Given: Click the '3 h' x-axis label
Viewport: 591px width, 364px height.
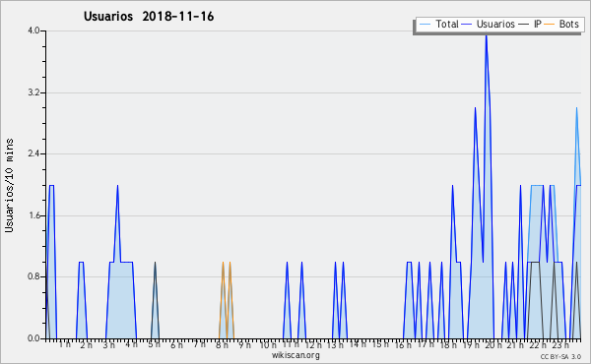Looking at the screenshot, I should point(109,344).
